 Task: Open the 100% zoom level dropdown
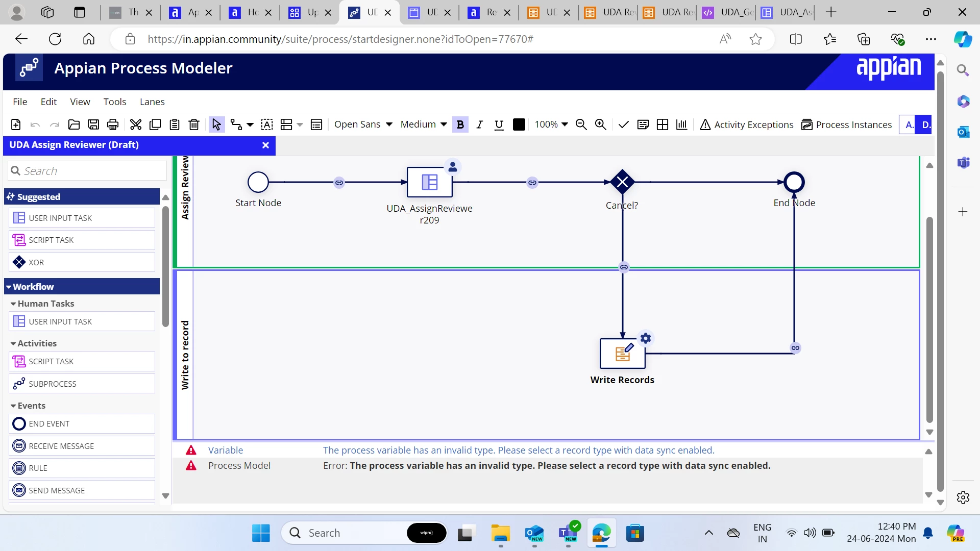(551, 124)
